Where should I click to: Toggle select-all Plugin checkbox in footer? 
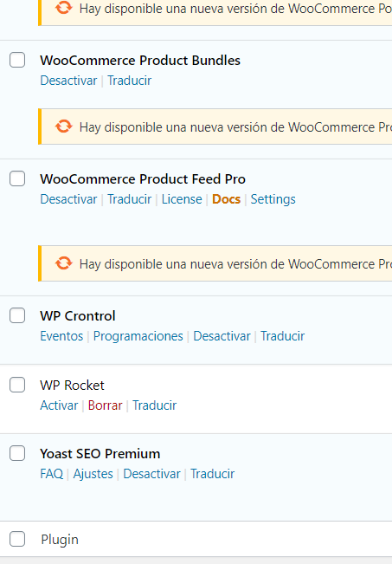click(17, 539)
